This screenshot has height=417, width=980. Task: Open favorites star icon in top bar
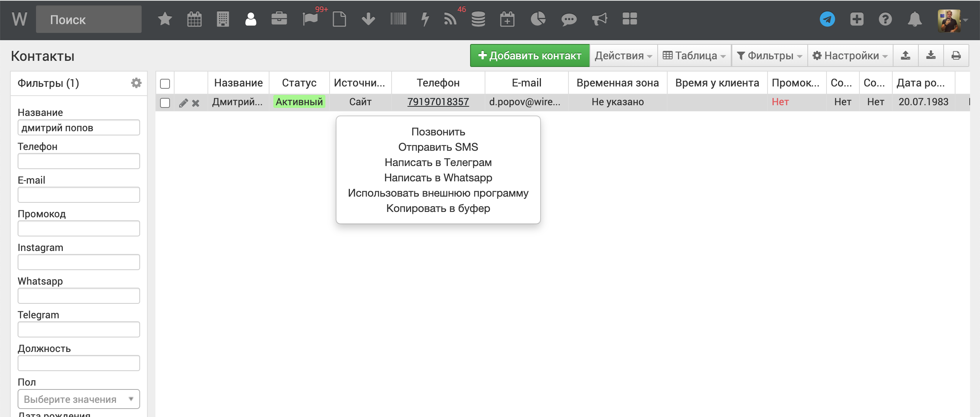coord(165,19)
